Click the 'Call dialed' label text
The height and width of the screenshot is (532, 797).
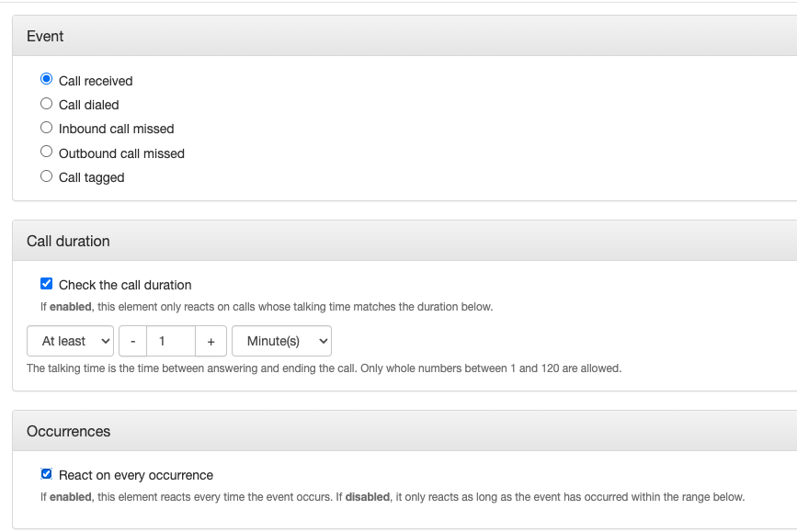tap(89, 105)
